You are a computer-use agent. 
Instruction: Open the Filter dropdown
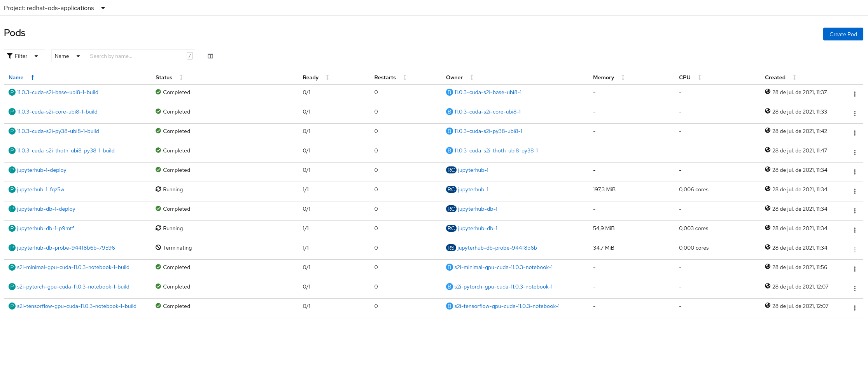pos(23,56)
